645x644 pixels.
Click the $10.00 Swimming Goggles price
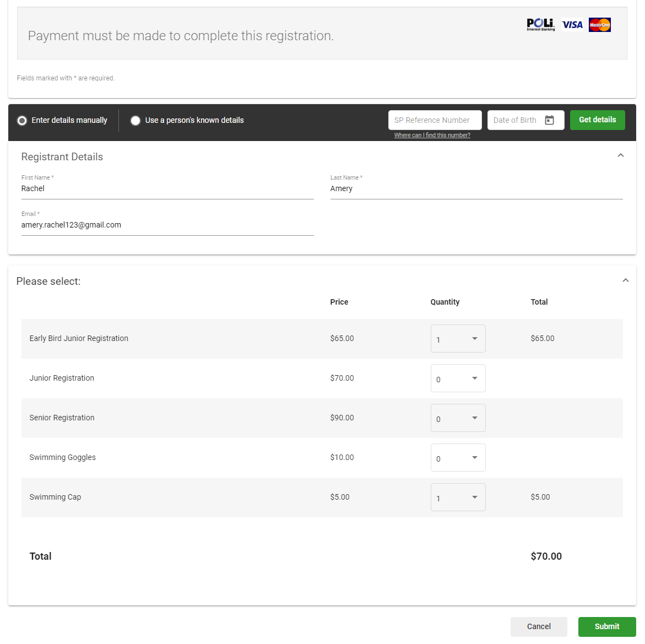[x=342, y=457]
